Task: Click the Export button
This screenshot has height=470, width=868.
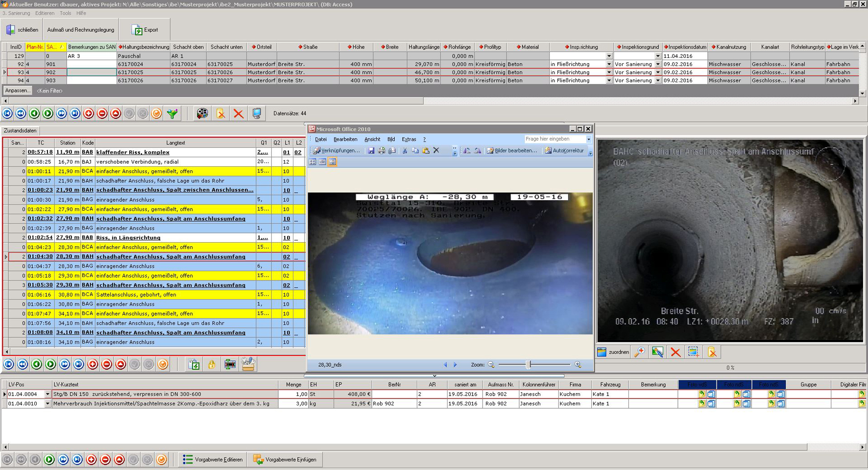Action: [x=145, y=30]
